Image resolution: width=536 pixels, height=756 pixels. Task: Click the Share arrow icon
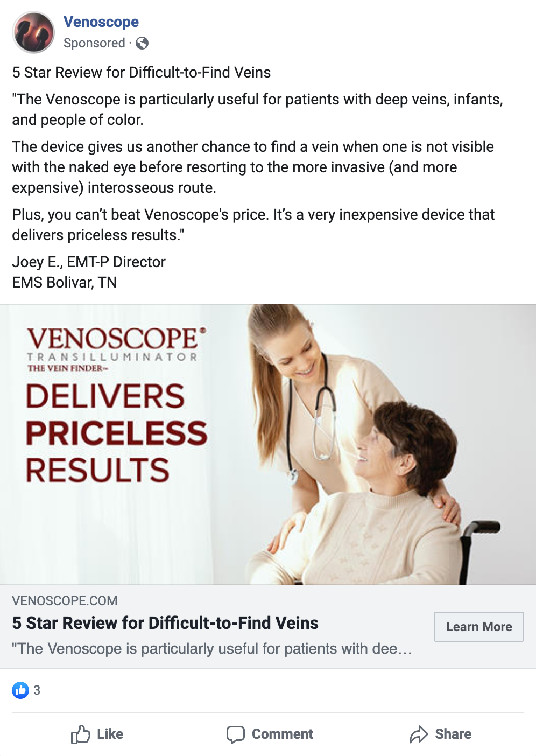point(419,734)
